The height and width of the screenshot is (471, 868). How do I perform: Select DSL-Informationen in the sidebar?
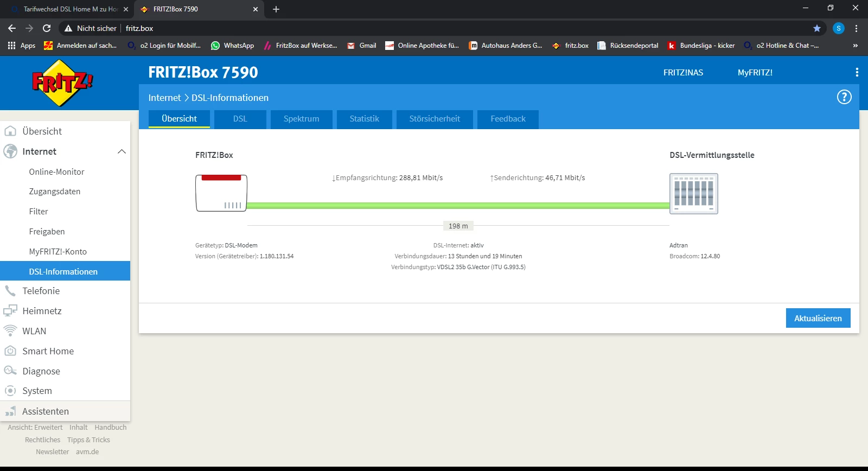coord(65,271)
